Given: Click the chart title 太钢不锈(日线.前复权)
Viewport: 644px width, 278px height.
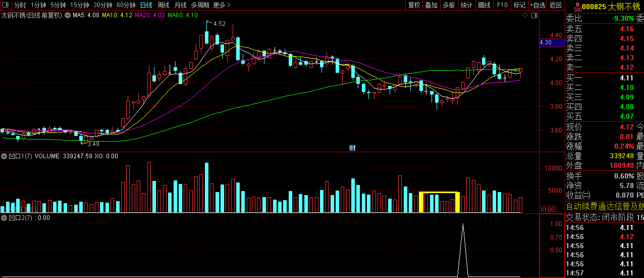Looking at the screenshot, I should click(x=32, y=15).
